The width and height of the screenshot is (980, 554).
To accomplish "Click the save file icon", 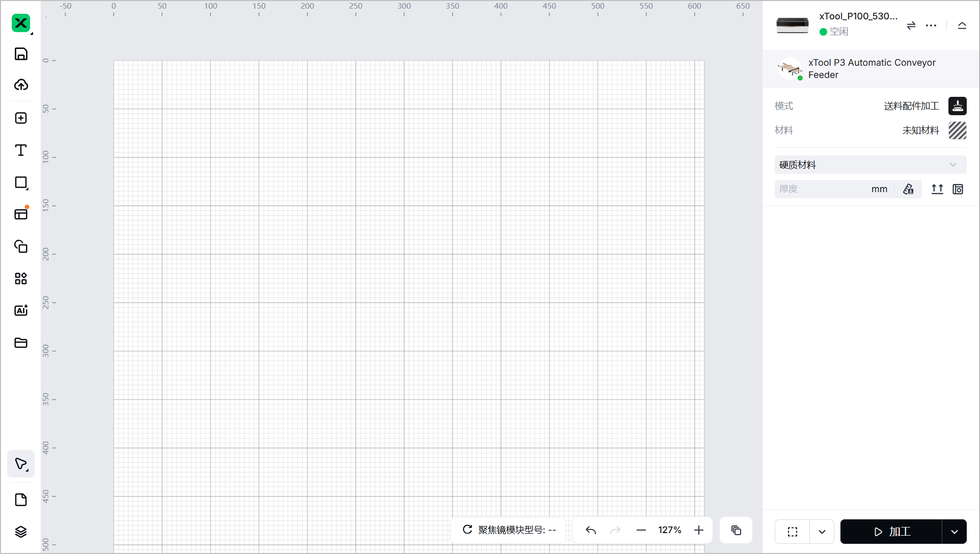I will click(21, 54).
